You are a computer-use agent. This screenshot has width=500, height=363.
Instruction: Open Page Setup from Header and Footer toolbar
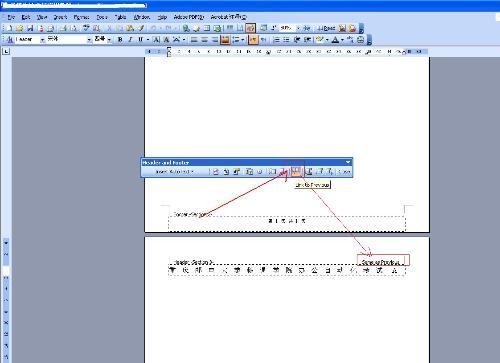coord(273,171)
